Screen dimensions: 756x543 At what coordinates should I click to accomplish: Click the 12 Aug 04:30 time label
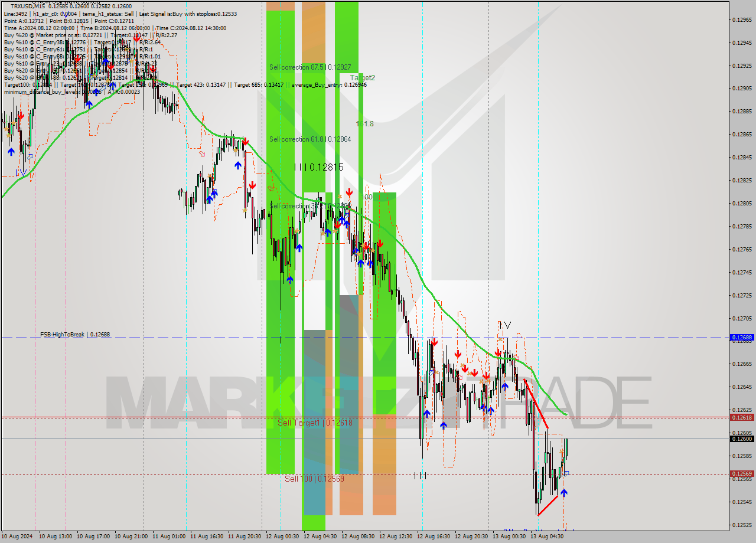click(320, 537)
